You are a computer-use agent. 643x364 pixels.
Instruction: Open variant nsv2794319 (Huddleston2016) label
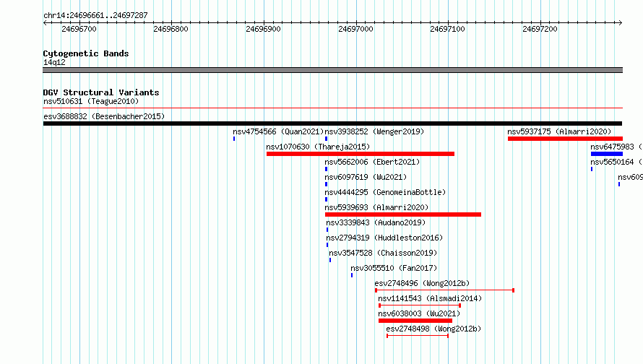point(384,238)
